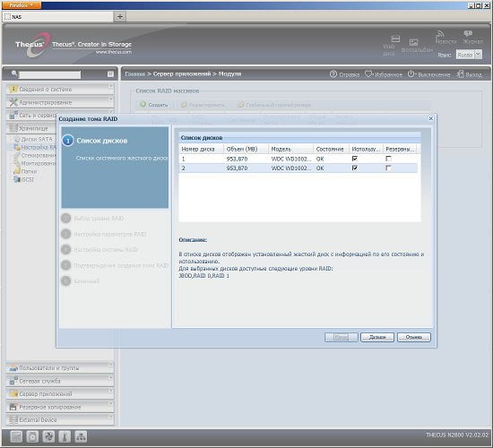
Task: Expand the Users and Groups section
Action: [60, 368]
